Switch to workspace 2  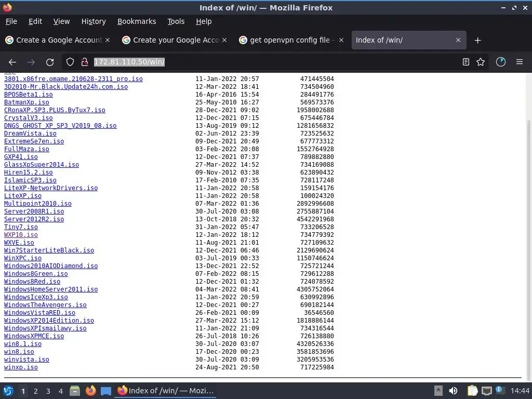click(36, 391)
